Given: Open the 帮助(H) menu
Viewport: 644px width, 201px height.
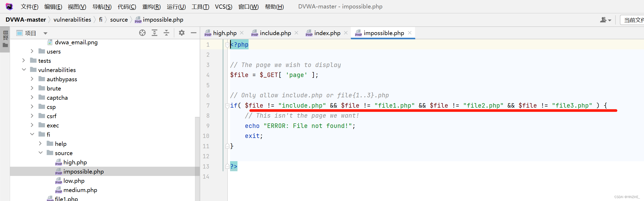Looking at the screenshot, I should click(x=274, y=7).
